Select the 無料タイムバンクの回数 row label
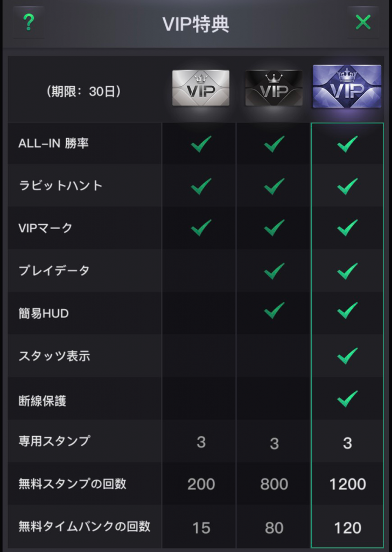 click(85, 527)
